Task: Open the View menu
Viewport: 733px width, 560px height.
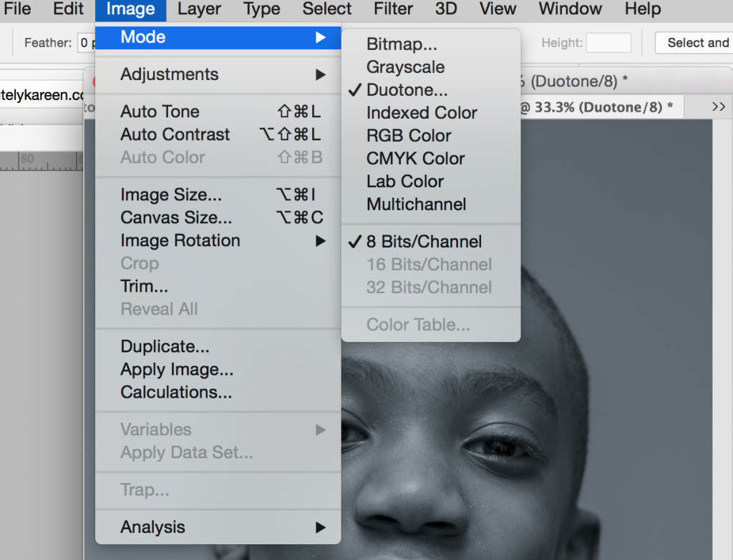Action: [498, 9]
